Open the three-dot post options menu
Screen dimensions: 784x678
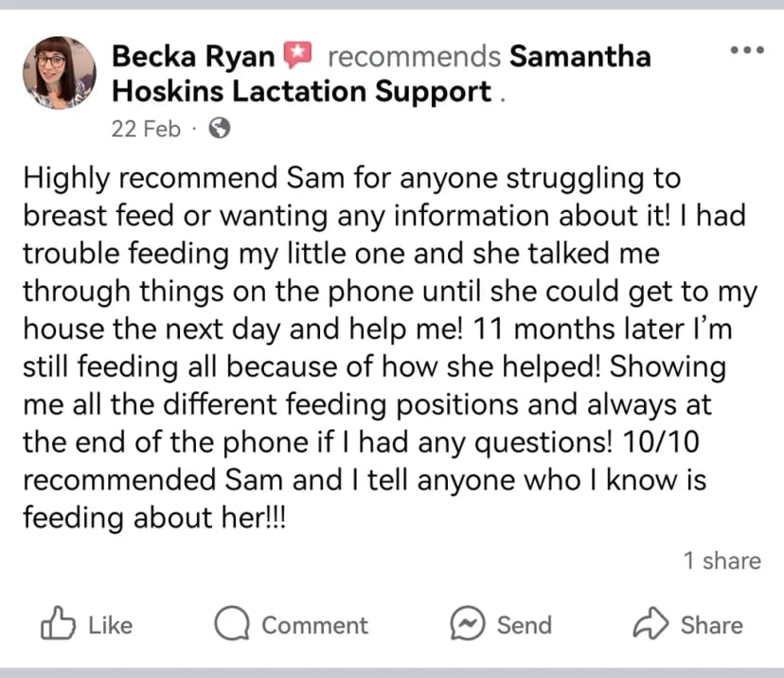(x=747, y=50)
